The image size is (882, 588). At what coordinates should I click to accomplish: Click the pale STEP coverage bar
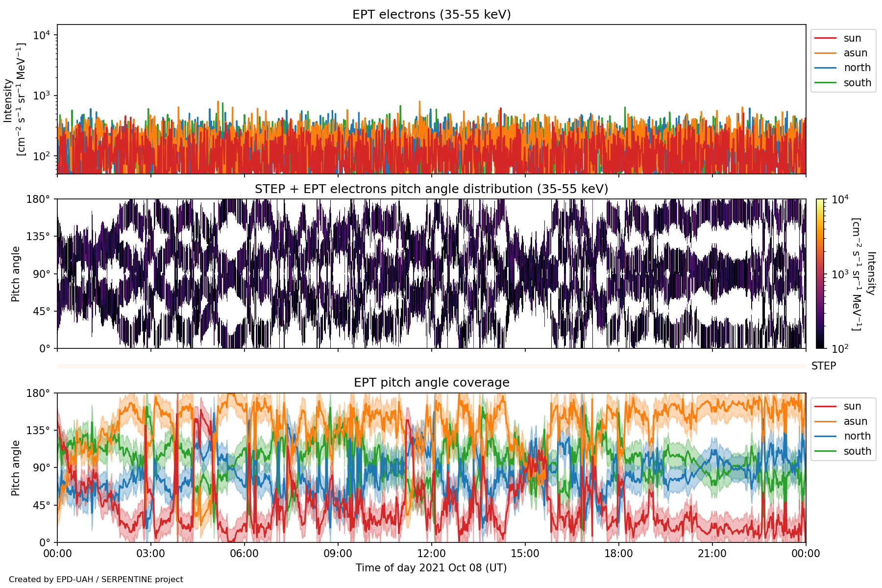tap(432, 366)
